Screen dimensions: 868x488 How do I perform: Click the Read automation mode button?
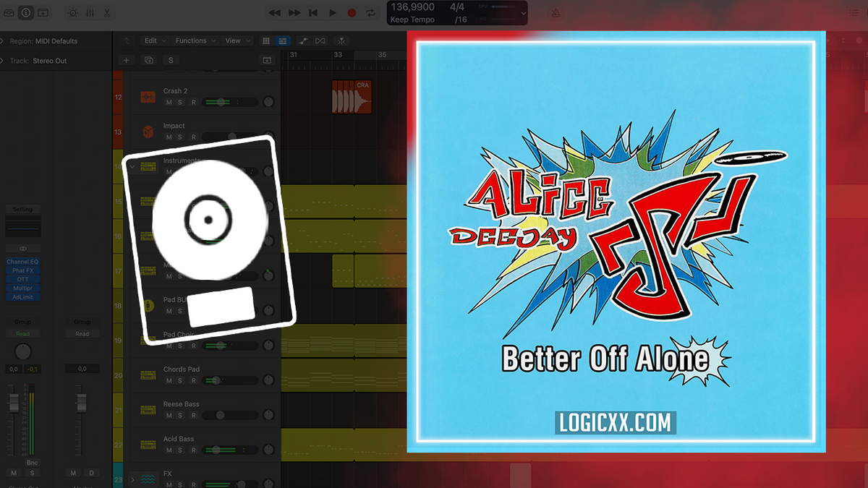22,333
